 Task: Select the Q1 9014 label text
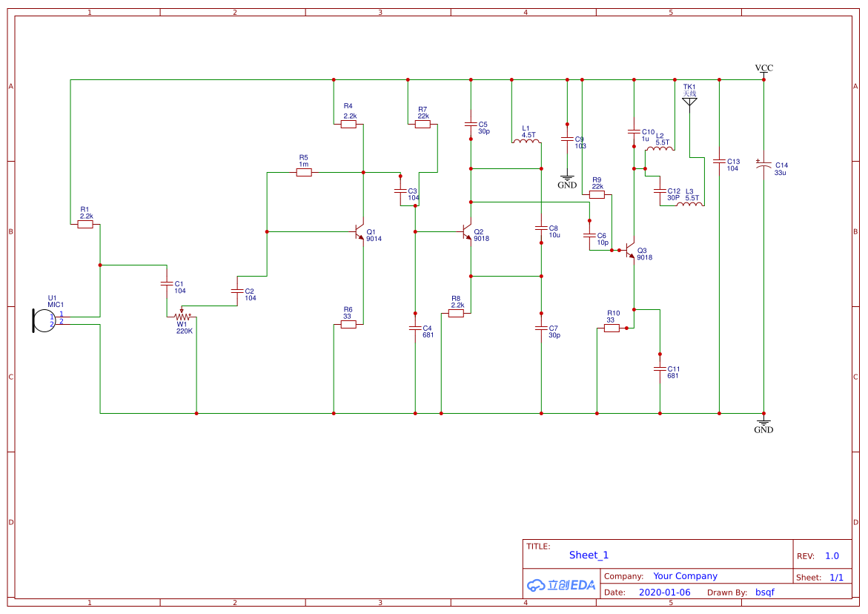(x=374, y=235)
